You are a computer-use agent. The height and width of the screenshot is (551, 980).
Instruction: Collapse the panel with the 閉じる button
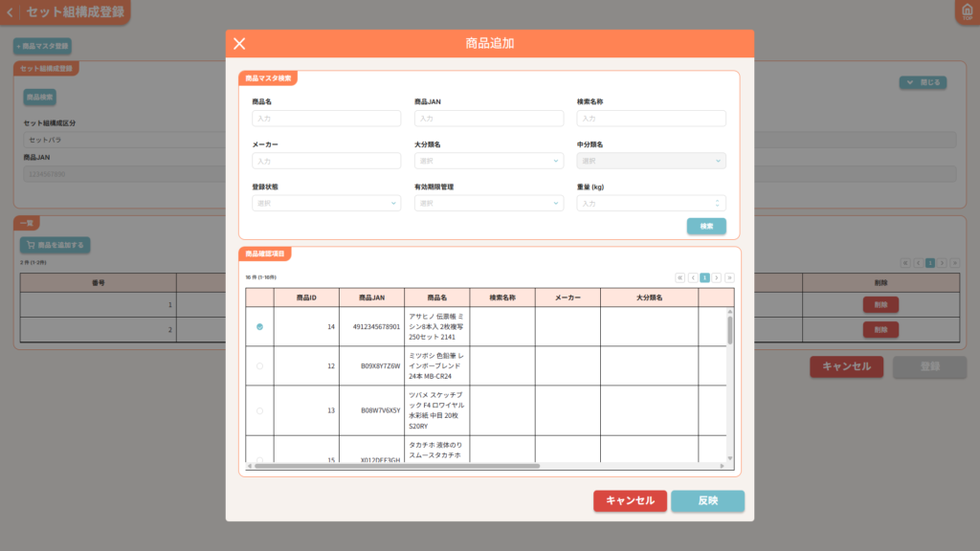(924, 82)
